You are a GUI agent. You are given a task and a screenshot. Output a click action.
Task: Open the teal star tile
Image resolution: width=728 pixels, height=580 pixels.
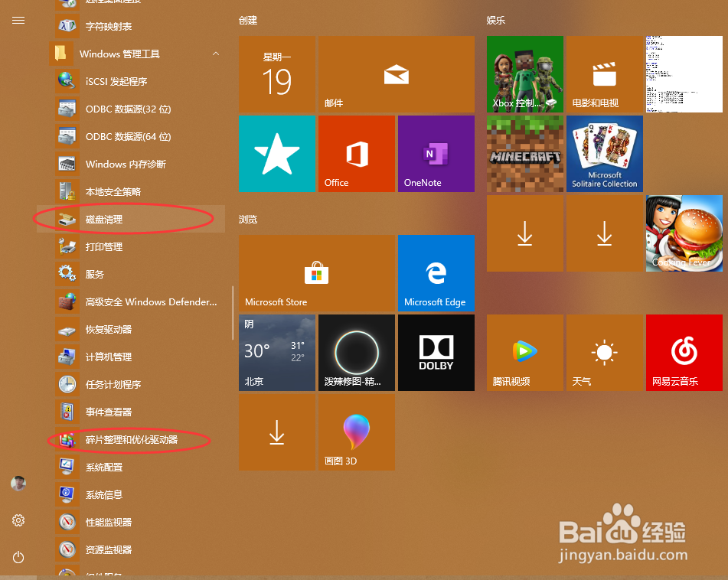click(277, 154)
